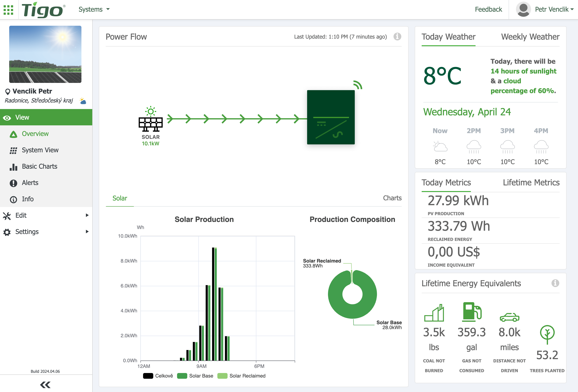The width and height of the screenshot is (578, 392).
Task: Switch to Lifetime Metrics tab
Action: click(x=531, y=183)
